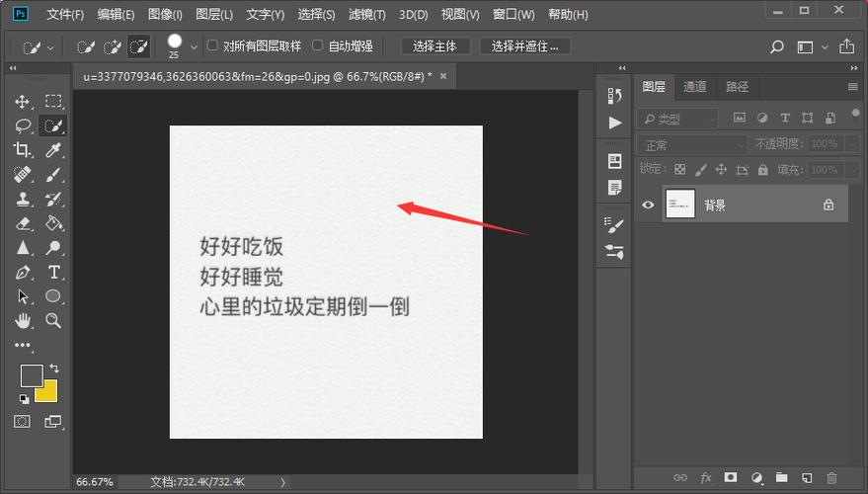
Task: Select the Move tool
Action: [x=22, y=102]
